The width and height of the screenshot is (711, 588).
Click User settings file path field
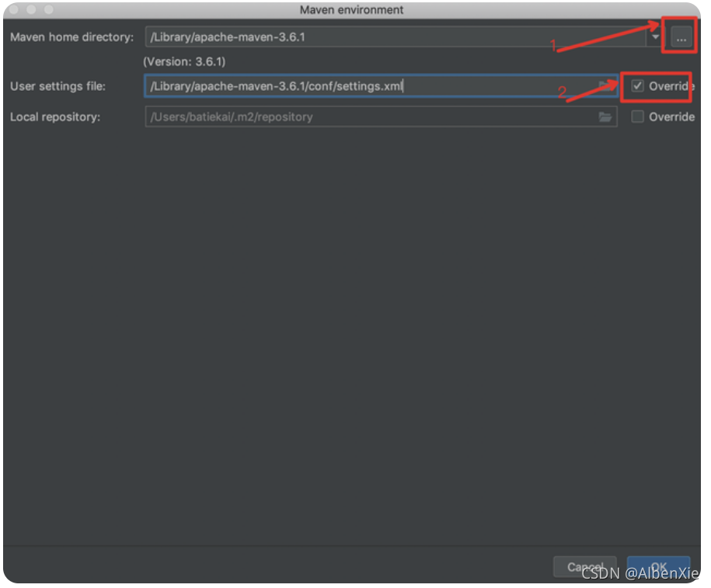382,85
